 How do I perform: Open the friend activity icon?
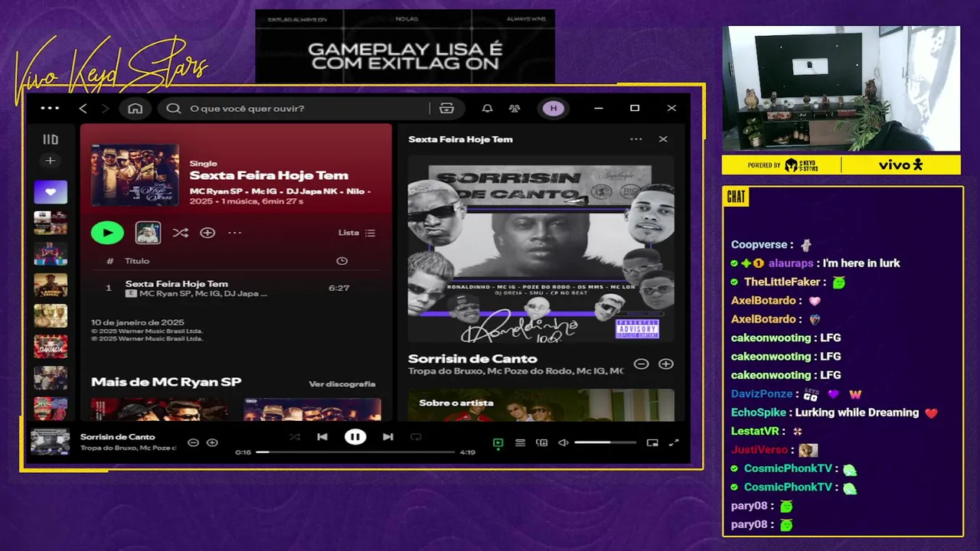tap(514, 109)
